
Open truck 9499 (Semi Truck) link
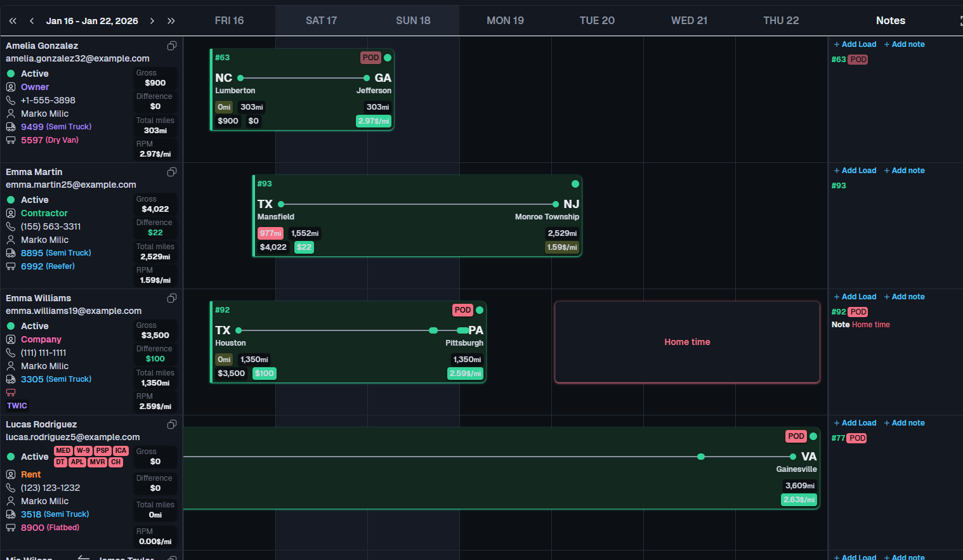pyautogui.click(x=56, y=127)
